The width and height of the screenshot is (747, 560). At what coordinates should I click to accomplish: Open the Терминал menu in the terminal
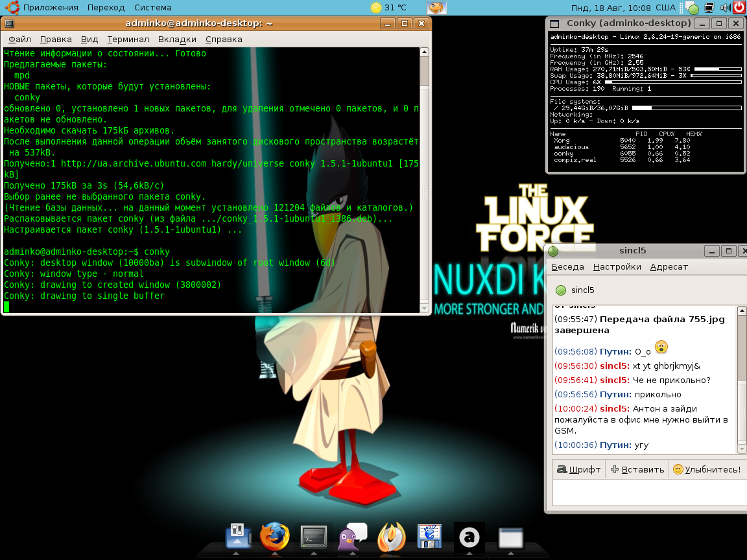[128, 40]
